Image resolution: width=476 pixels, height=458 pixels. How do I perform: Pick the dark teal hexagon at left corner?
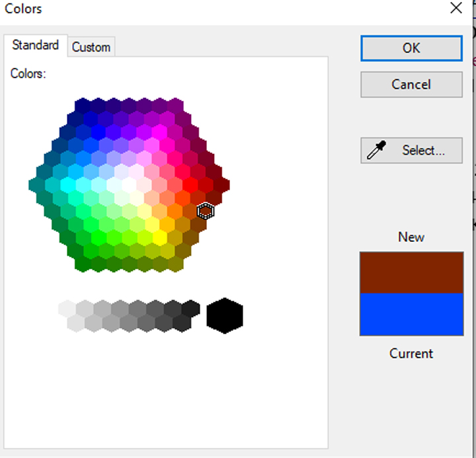[37, 185]
